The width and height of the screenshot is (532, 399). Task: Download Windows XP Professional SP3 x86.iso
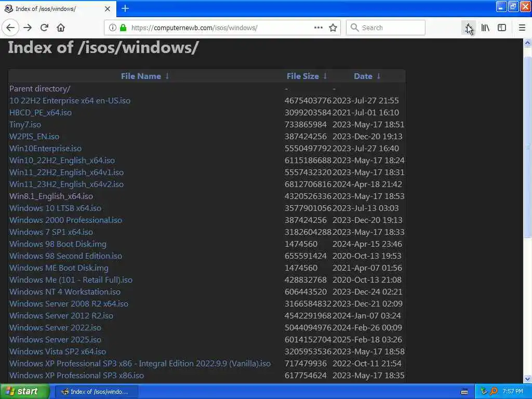click(x=77, y=375)
